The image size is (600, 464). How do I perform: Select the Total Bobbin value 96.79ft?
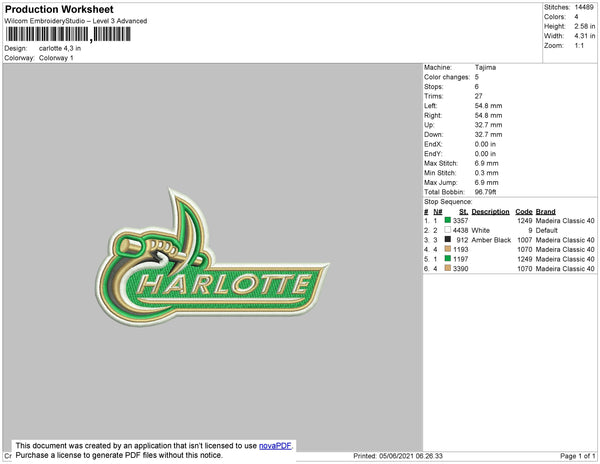click(485, 192)
